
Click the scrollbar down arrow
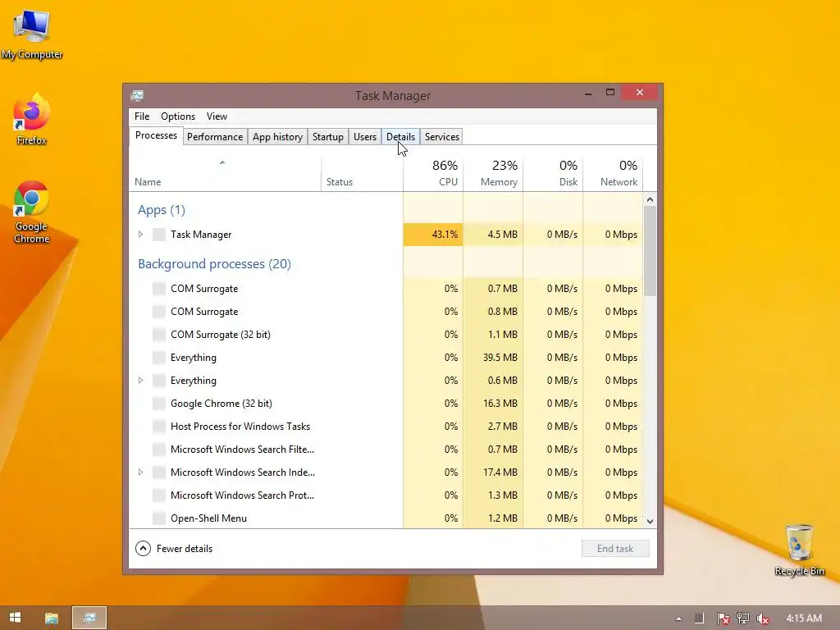pyautogui.click(x=650, y=521)
